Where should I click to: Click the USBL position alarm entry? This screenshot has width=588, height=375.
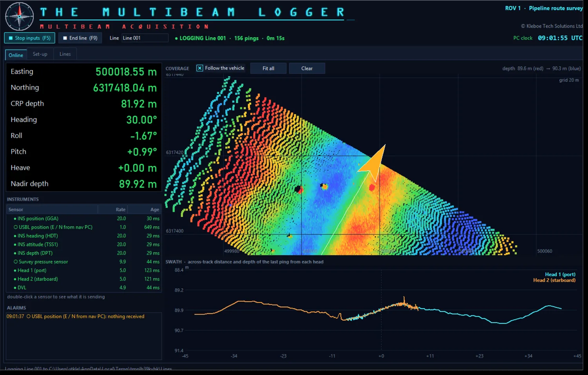click(75, 317)
